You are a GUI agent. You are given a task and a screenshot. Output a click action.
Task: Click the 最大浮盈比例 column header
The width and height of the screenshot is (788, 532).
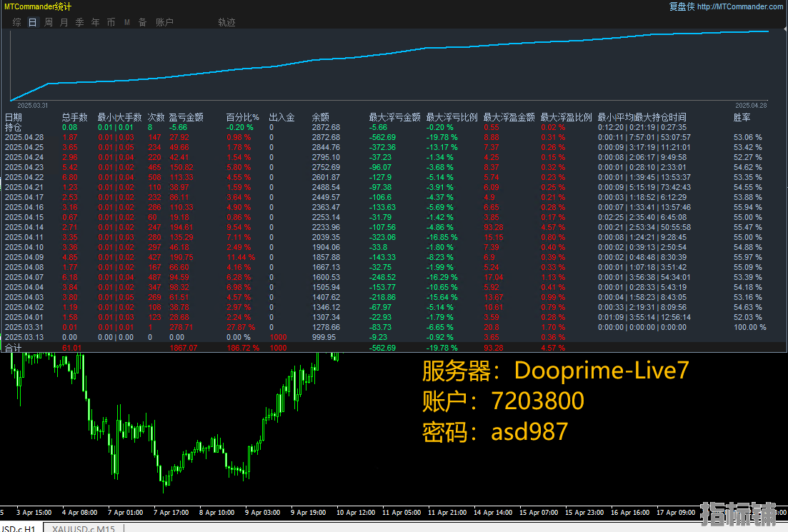coord(567,117)
